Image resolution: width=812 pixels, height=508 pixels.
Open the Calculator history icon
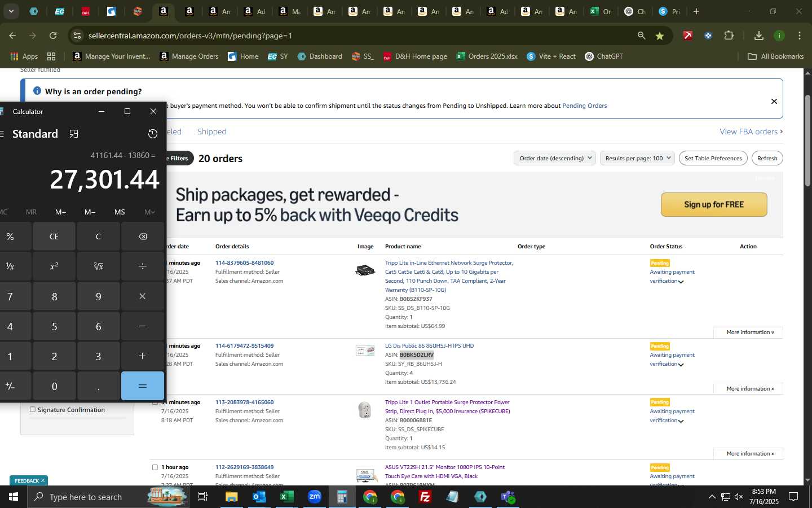153,134
